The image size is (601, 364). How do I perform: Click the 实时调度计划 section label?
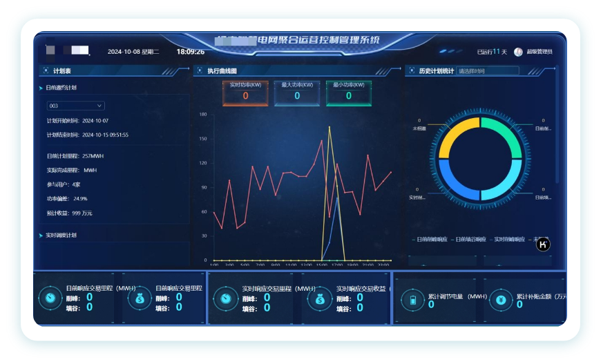pyautogui.click(x=61, y=236)
